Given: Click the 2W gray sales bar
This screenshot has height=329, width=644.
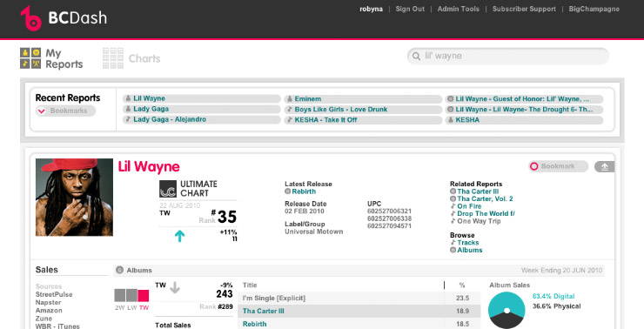Looking at the screenshot, I should (119, 295).
